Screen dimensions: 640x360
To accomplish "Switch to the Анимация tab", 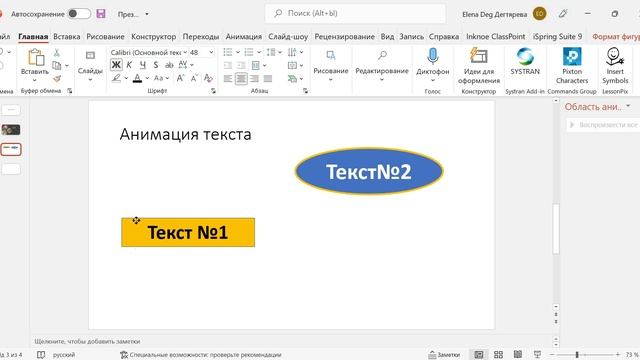I will pyautogui.click(x=244, y=36).
